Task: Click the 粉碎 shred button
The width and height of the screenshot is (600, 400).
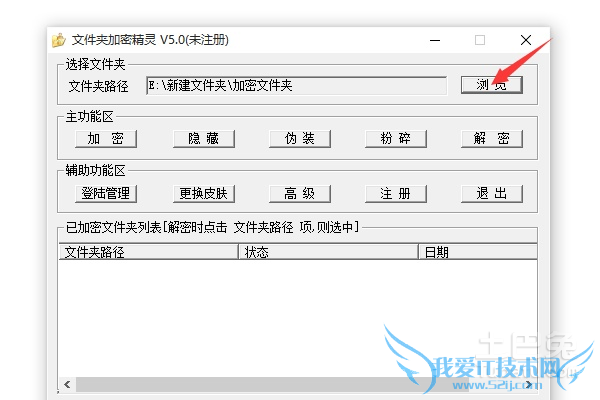Action: click(x=396, y=139)
